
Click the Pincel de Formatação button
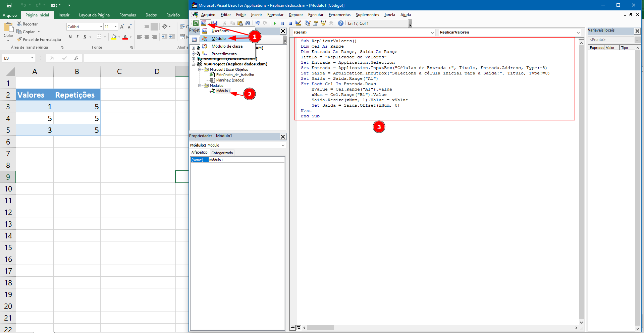point(39,40)
